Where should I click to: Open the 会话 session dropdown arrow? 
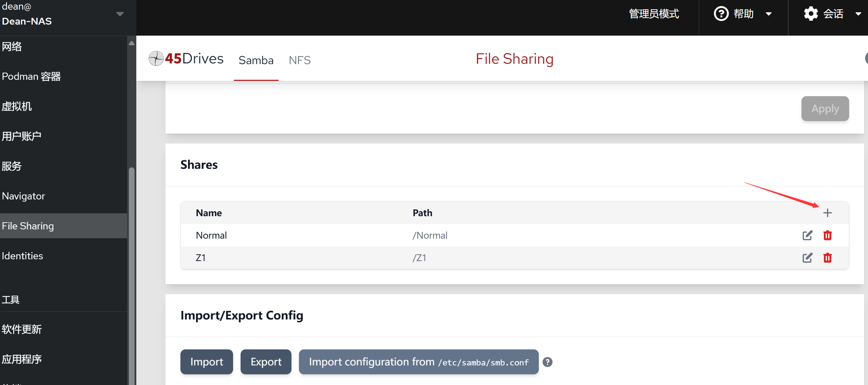pos(858,14)
